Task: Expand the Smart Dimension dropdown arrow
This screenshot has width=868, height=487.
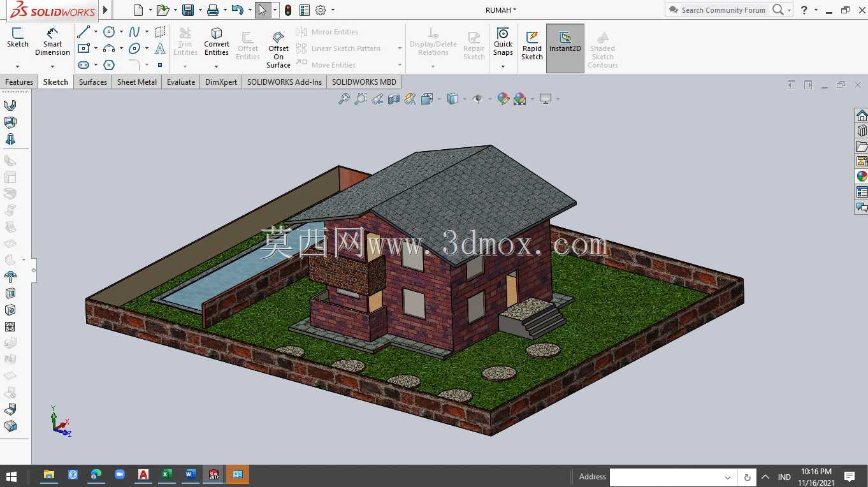Action: 52,66
